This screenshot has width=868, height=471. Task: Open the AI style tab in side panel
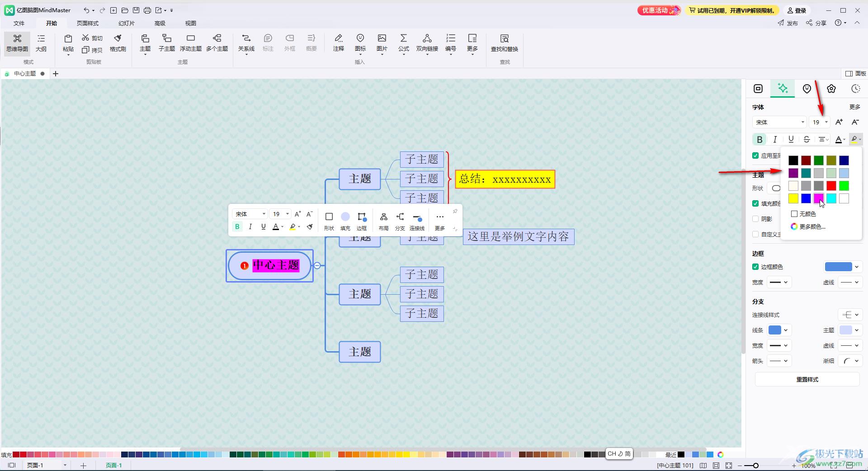(783, 89)
